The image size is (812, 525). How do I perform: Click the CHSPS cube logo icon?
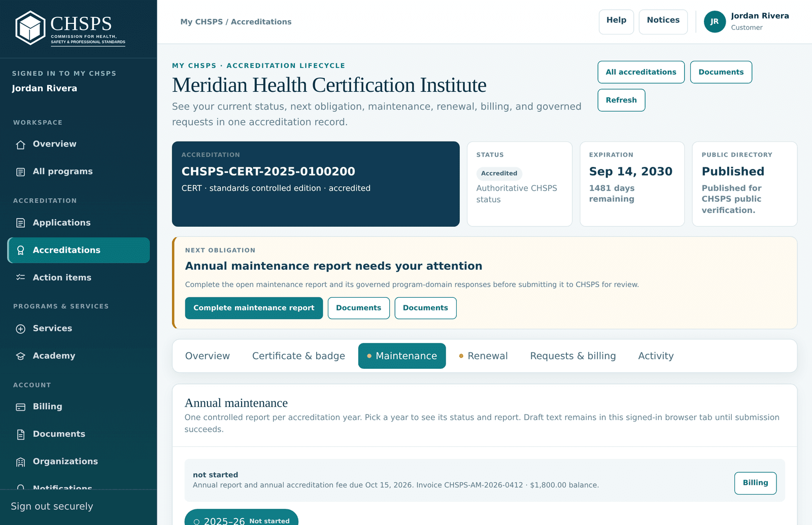(x=30, y=28)
